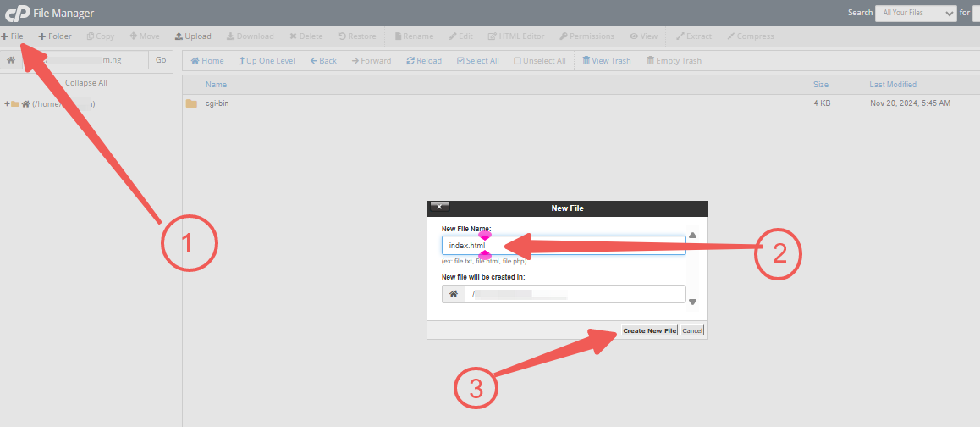Screen dimensions: 980x427
Task: Click the Delete toolbar button
Action: [306, 36]
